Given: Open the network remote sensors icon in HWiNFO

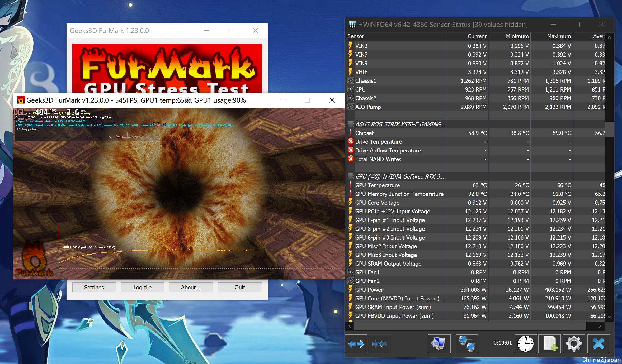Looking at the screenshot, I should point(467,344).
